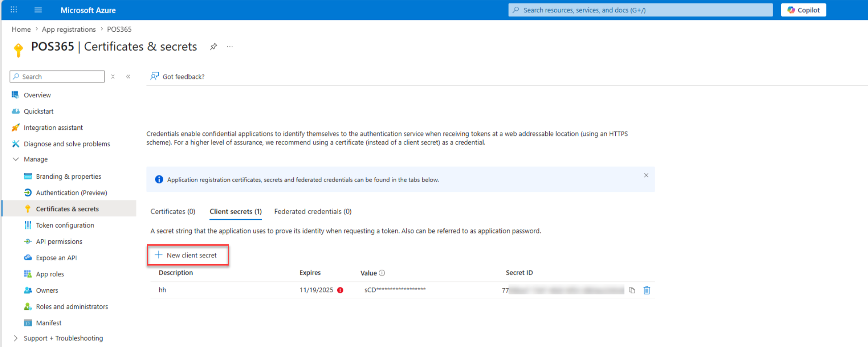Screen dimensions: 868x347
Task: Focus the sidebar Search field
Action: pyautogui.click(x=57, y=76)
